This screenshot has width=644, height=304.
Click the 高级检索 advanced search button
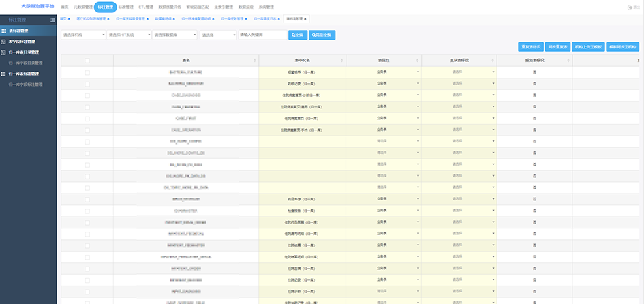(x=322, y=35)
